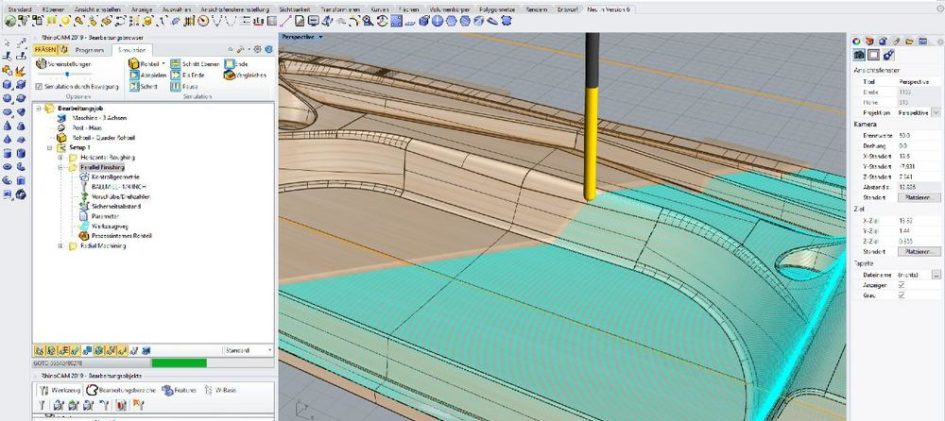
Task: Open the Projektion dropdown
Action: (x=935, y=113)
